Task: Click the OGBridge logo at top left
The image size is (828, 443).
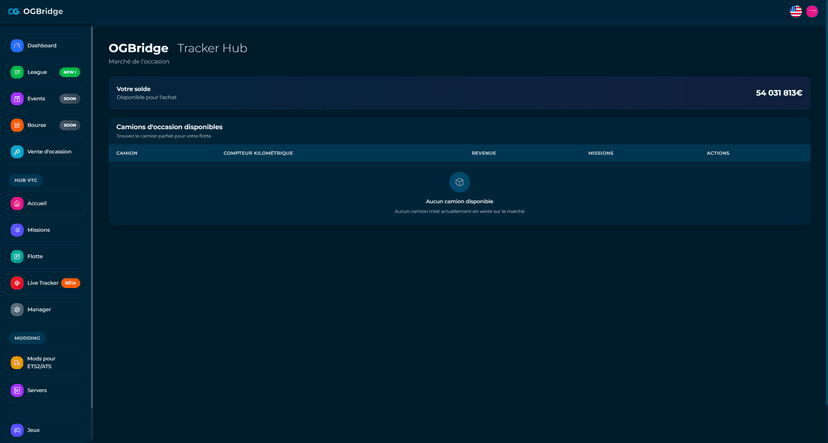Action: tap(35, 11)
